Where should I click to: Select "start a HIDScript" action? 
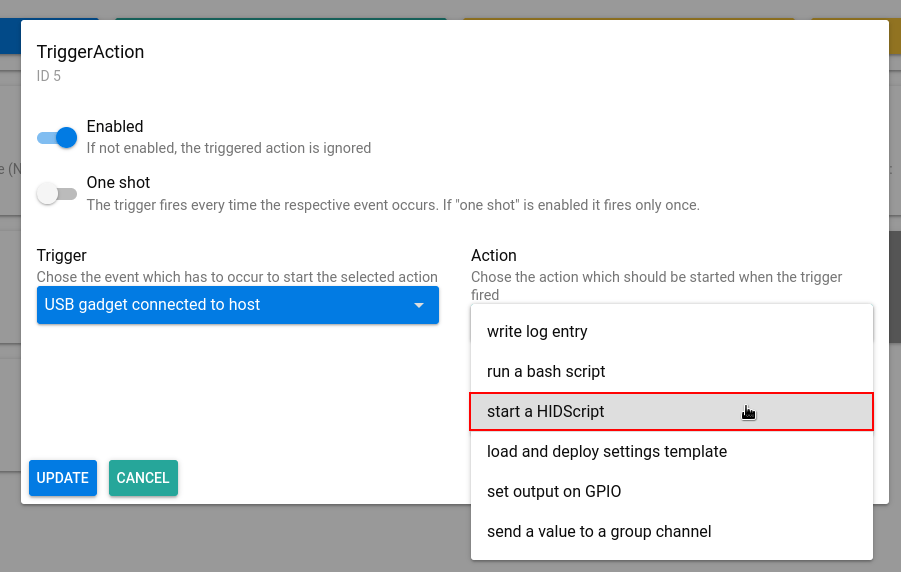(x=546, y=412)
